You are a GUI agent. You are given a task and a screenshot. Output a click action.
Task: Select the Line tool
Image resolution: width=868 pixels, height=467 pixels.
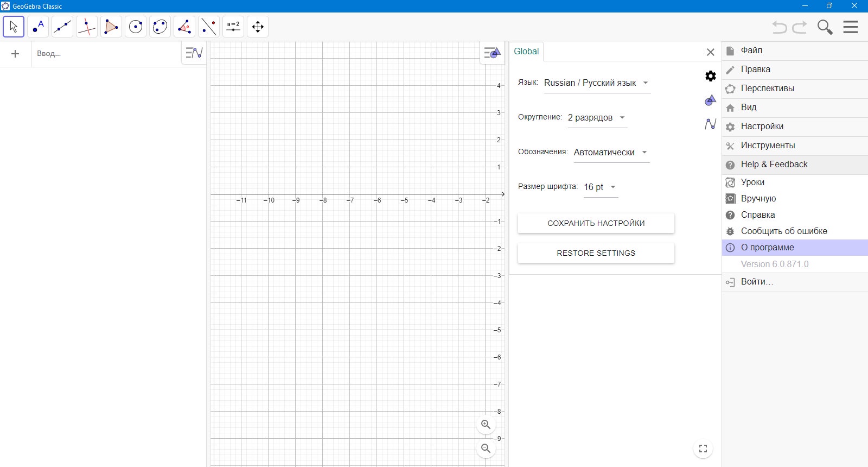62,27
